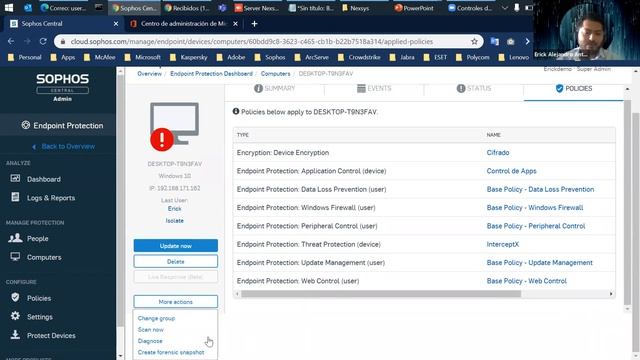Open Settings gear in sidebar
640x360 pixels.
pyautogui.click(x=15, y=316)
